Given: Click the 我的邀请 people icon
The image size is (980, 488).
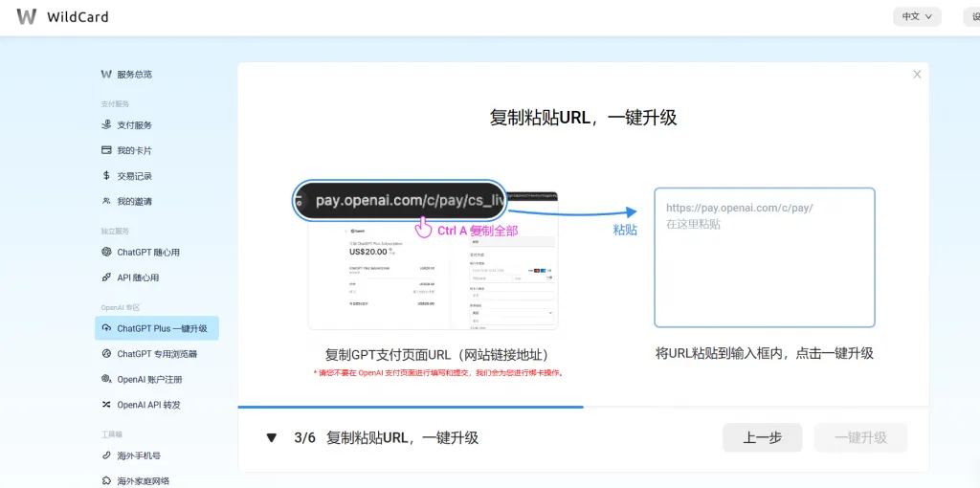Looking at the screenshot, I should [106, 201].
